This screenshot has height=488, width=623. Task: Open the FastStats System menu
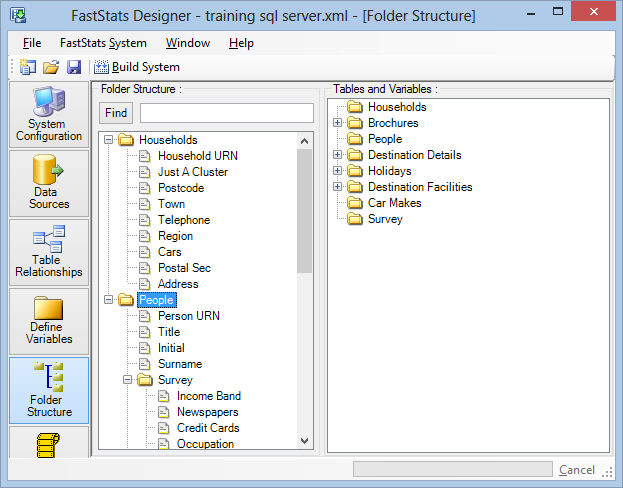pyautogui.click(x=103, y=43)
